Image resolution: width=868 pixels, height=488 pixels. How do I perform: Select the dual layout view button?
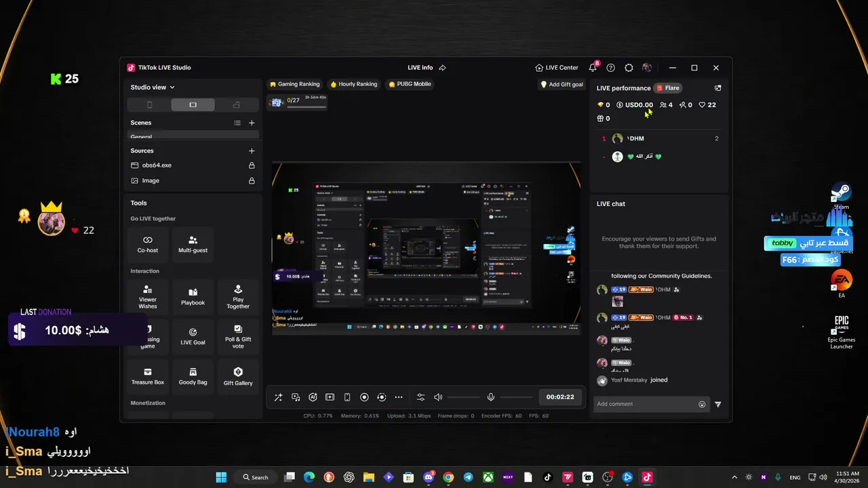[236, 105]
